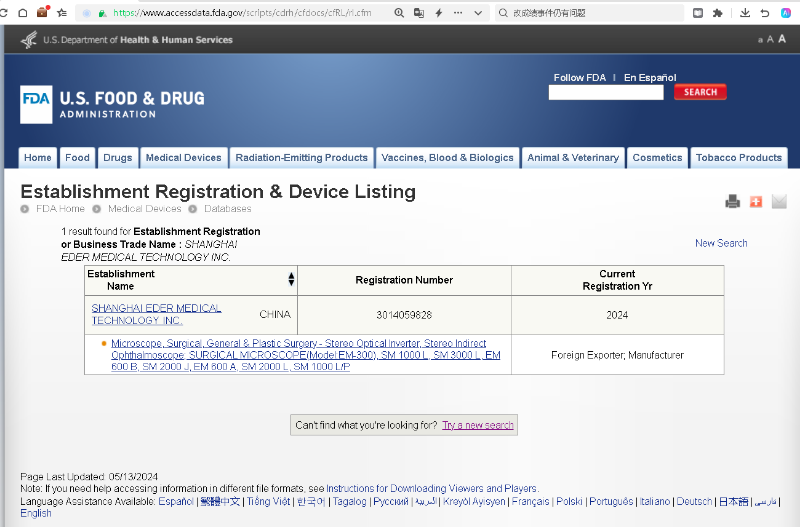The width and height of the screenshot is (800, 527).
Task: Click the screenshot capture icon in browser toolbar
Action: point(698,13)
